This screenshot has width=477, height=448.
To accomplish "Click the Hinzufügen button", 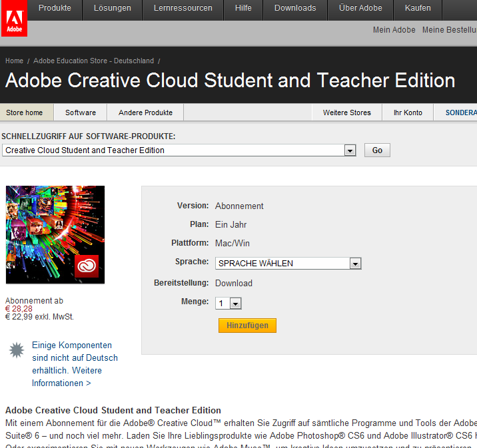I will point(247,326).
